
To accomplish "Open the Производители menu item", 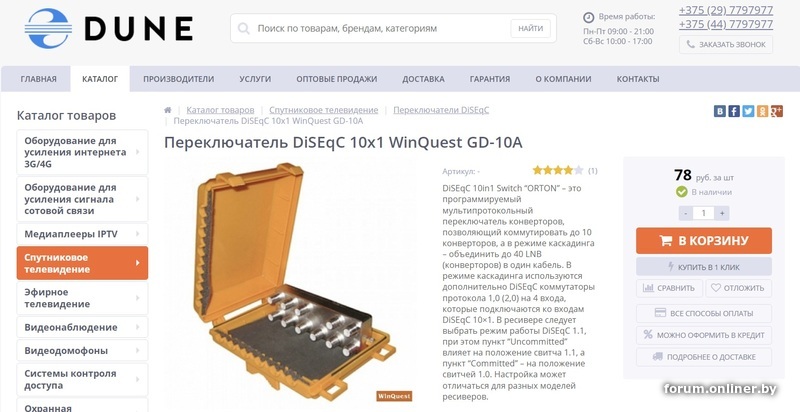I will pos(179,79).
